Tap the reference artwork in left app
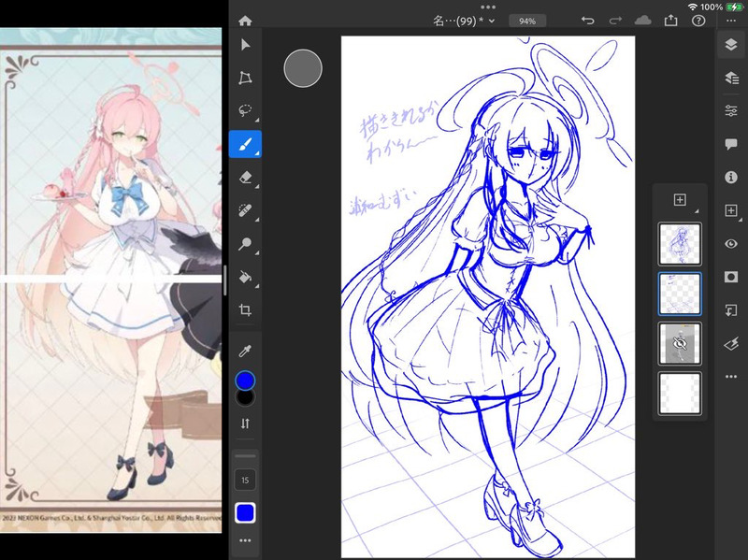Viewport: 748px width, 560px height. pos(110,280)
